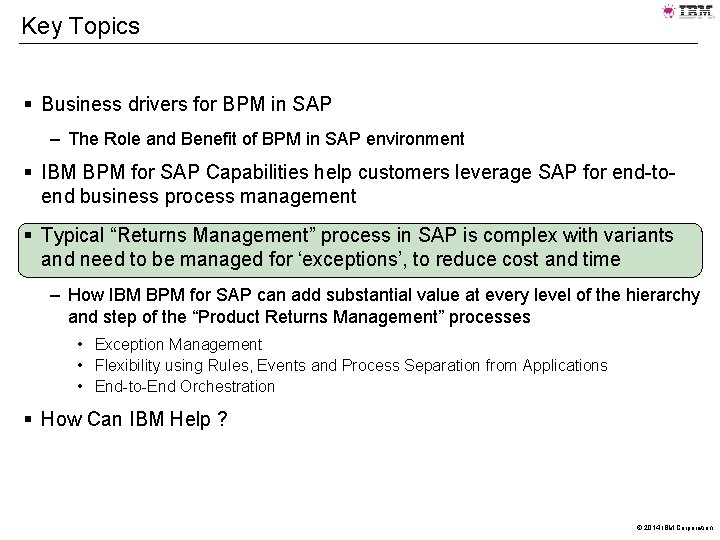720x540 pixels.
Task: Click the dash before How IBM BPM for SAP
Action: [55, 295]
